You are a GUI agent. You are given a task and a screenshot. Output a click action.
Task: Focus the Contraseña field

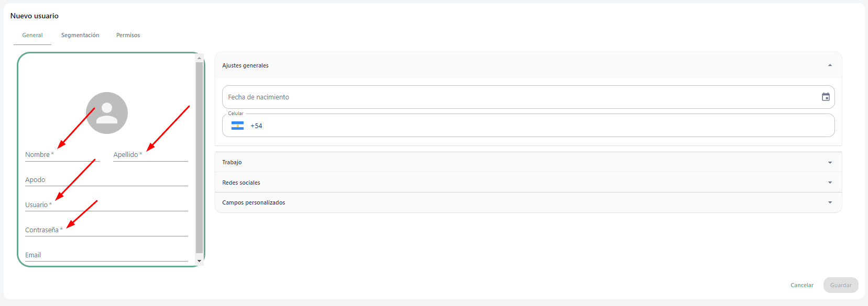tap(106, 230)
